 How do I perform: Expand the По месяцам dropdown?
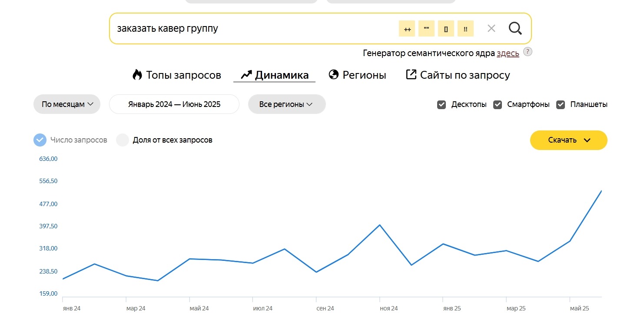67,104
